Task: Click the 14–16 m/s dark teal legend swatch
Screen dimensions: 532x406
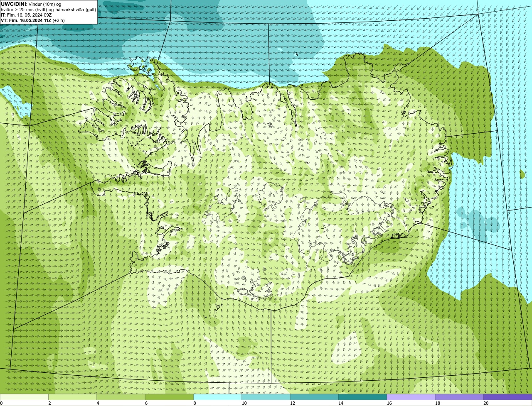Action: point(362,397)
